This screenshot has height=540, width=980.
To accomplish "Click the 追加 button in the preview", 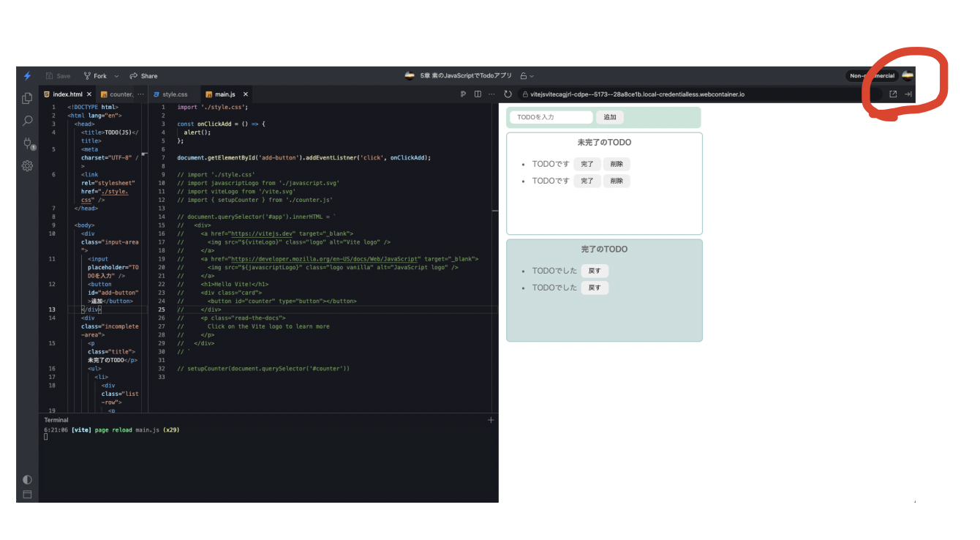I will point(610,117).
